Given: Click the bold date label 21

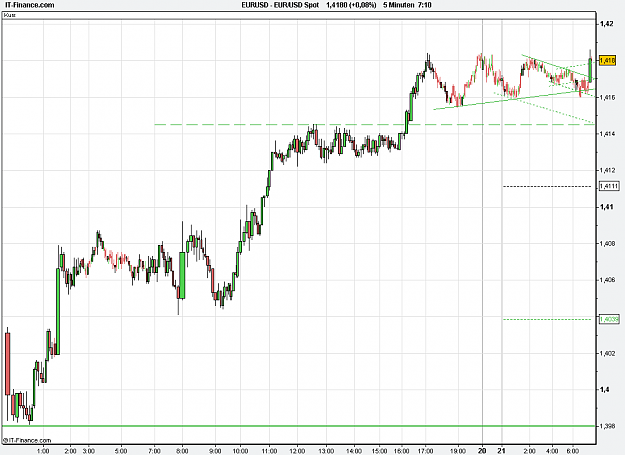Looking at the screenshot, I should coord(502,451).
